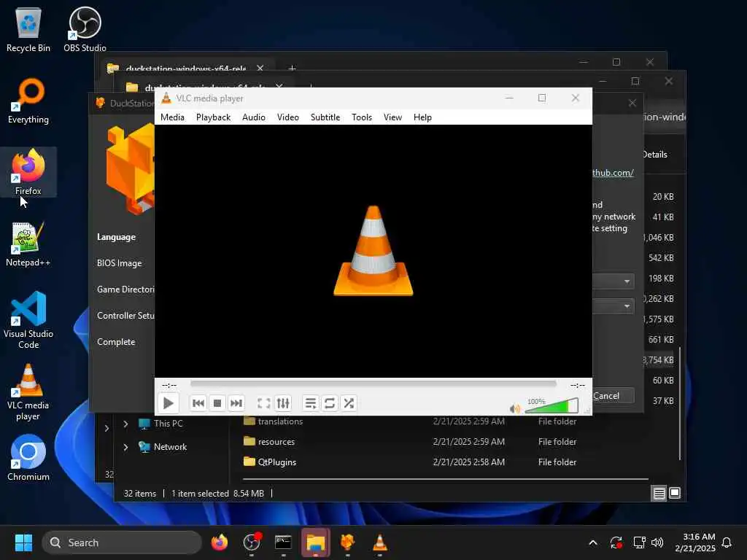The image size is (747, 560).
Task: Skip to next media in VLC
Action: pos(236,403)
